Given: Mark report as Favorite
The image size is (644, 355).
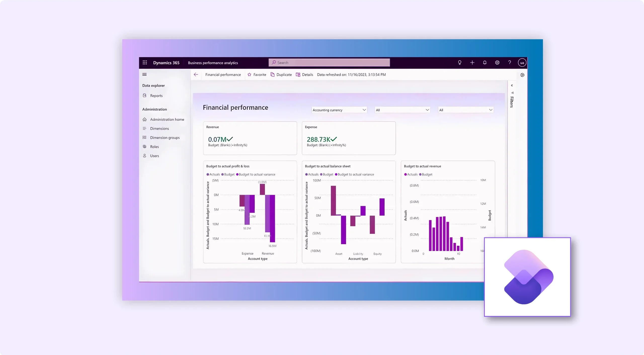Looking at the screenshot, I should pos(257,75).
